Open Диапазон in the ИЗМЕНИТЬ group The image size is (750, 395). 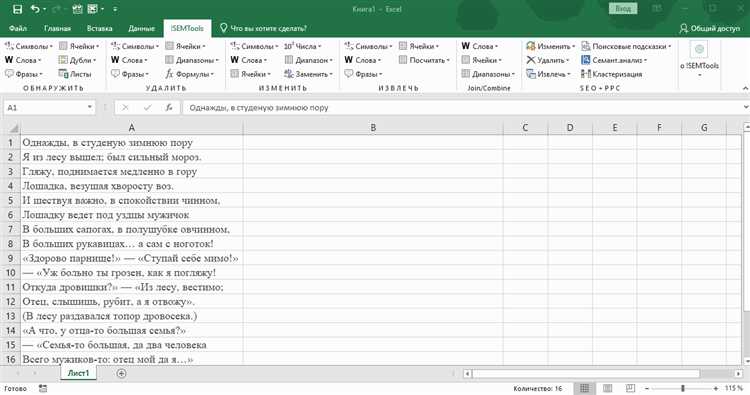pos(309,60)
